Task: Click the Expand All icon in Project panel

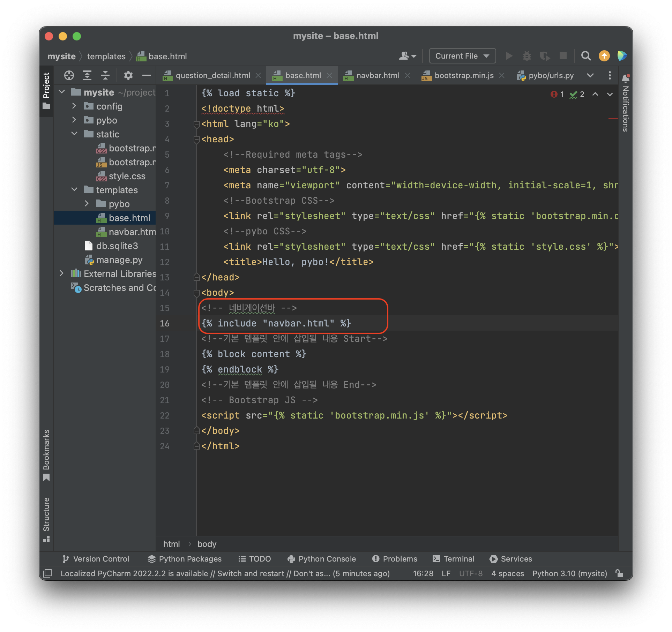Action: 87,75
